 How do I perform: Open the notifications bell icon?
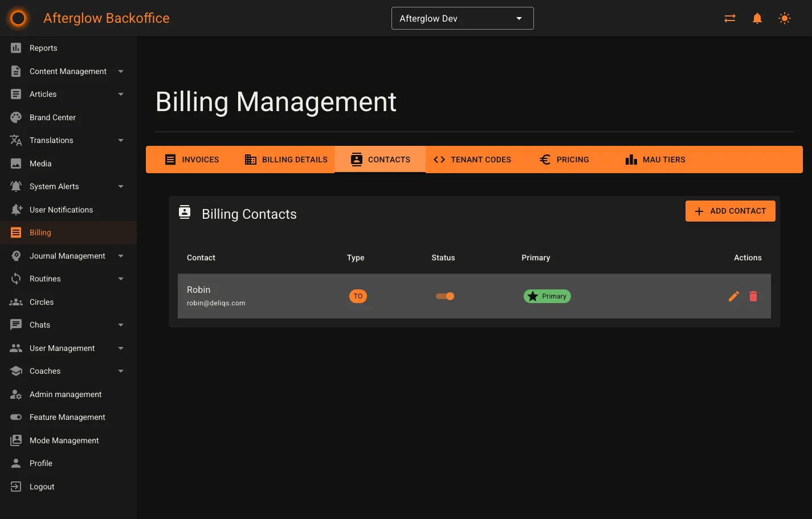[x=757, y=18]
